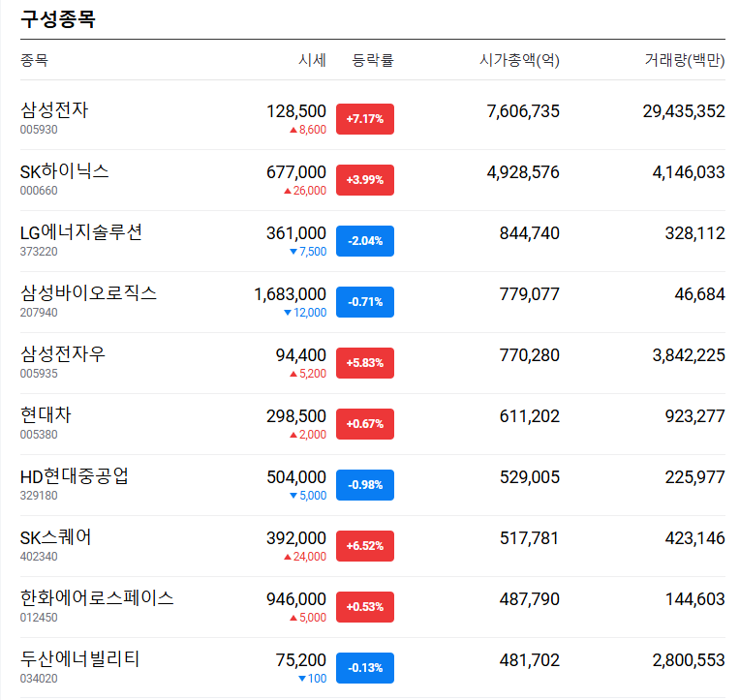Image resolution: width=740 pixels, height=700 pixels.
Task: Click the ▼7,500 price change
Action: coord(308,252)
